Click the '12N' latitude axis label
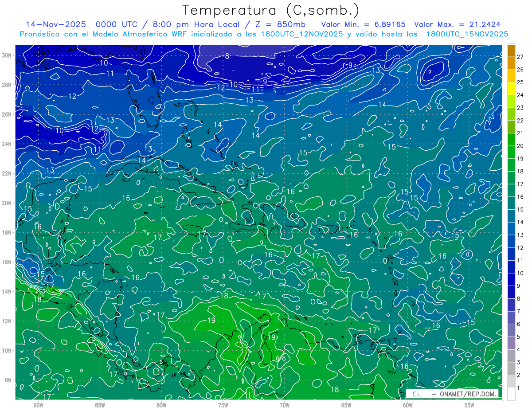The width and height of the screenshot is (532, 411). coord(7,321)
